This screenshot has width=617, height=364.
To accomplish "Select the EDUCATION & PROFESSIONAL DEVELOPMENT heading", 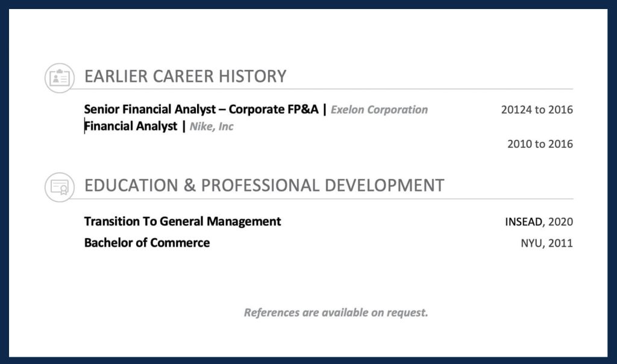I will coord(264,185).
